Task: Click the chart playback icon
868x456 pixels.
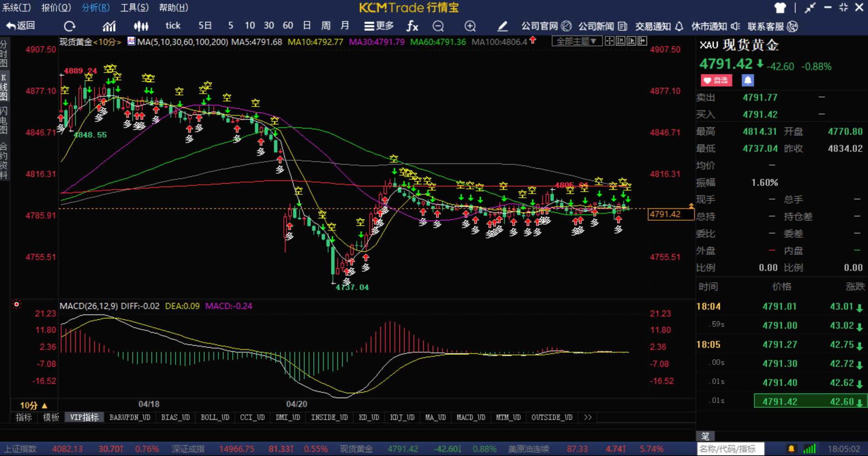Action: click(631, 41)
